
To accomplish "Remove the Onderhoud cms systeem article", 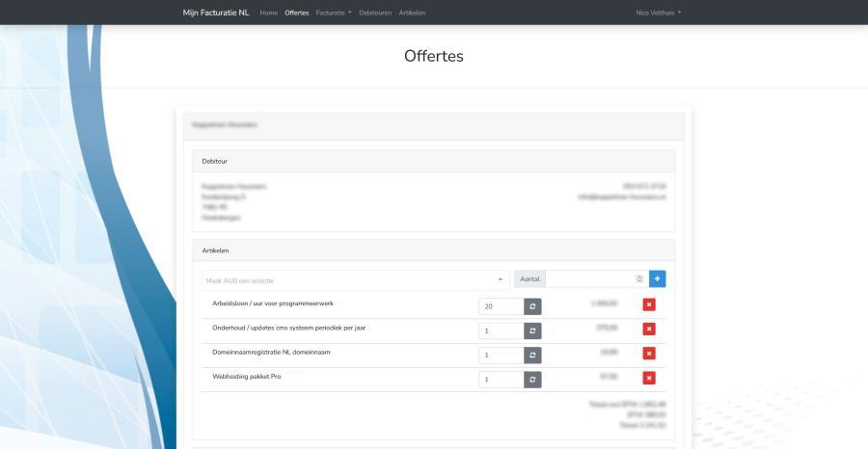I will [x=650, y=330].
